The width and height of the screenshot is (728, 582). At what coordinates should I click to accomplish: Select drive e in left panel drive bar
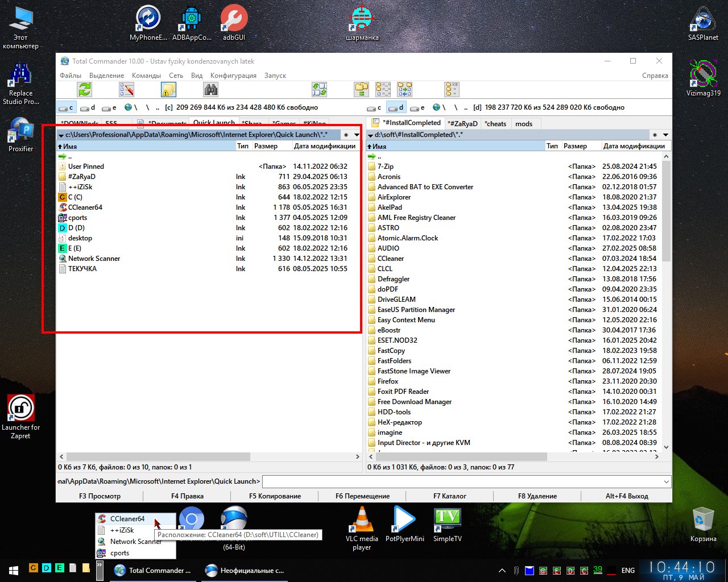pos(109,107)
